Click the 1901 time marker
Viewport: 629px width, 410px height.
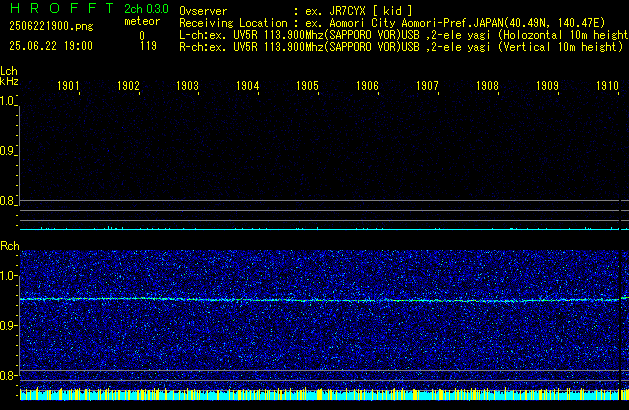[68, 86]
